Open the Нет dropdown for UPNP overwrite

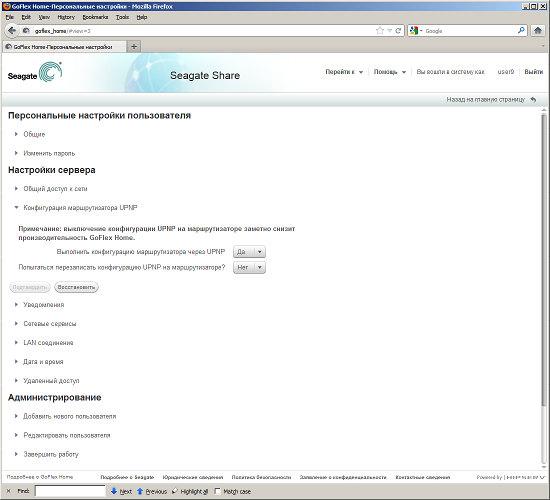(249, 267)
